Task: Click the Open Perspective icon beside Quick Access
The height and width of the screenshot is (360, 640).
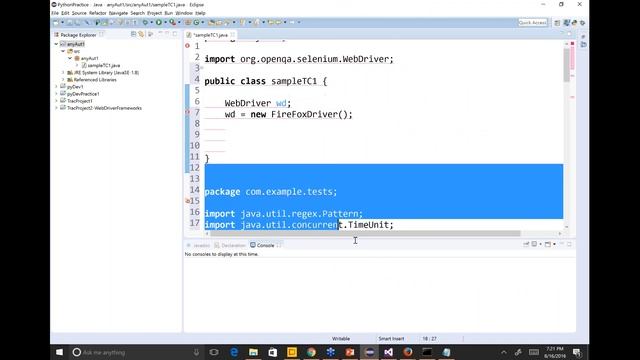Action: pyautogui.click(x=557, y=23)
